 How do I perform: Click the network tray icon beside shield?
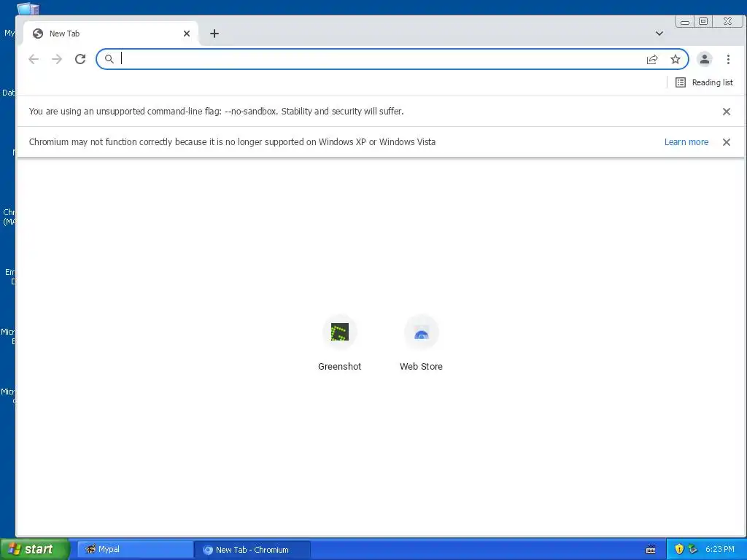click(693, 550)
